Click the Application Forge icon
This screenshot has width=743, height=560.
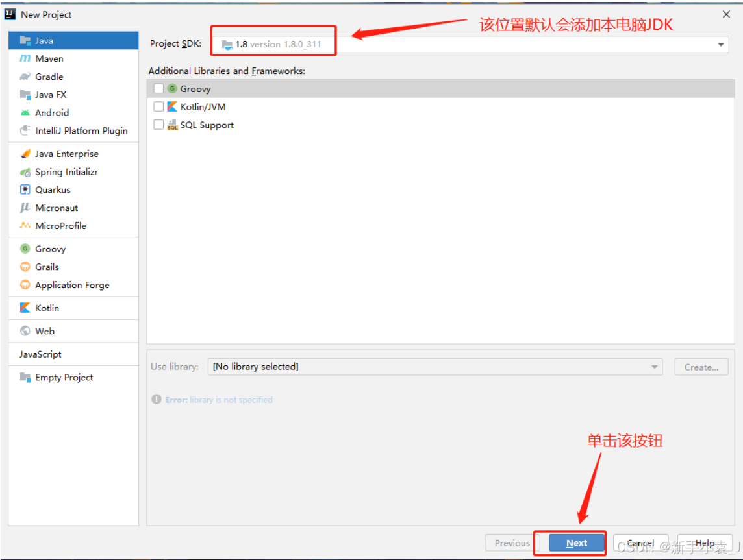click(25, 285)
